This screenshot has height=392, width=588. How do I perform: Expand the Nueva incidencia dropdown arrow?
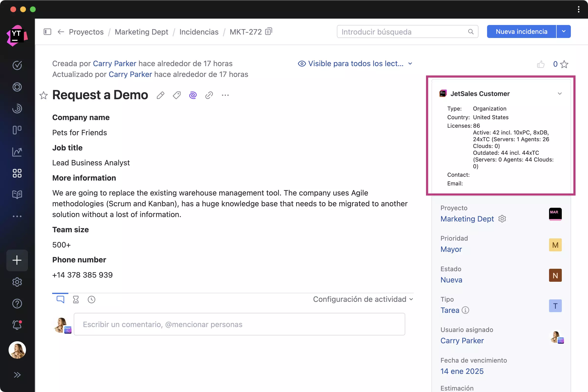click(x=564, y=32)
